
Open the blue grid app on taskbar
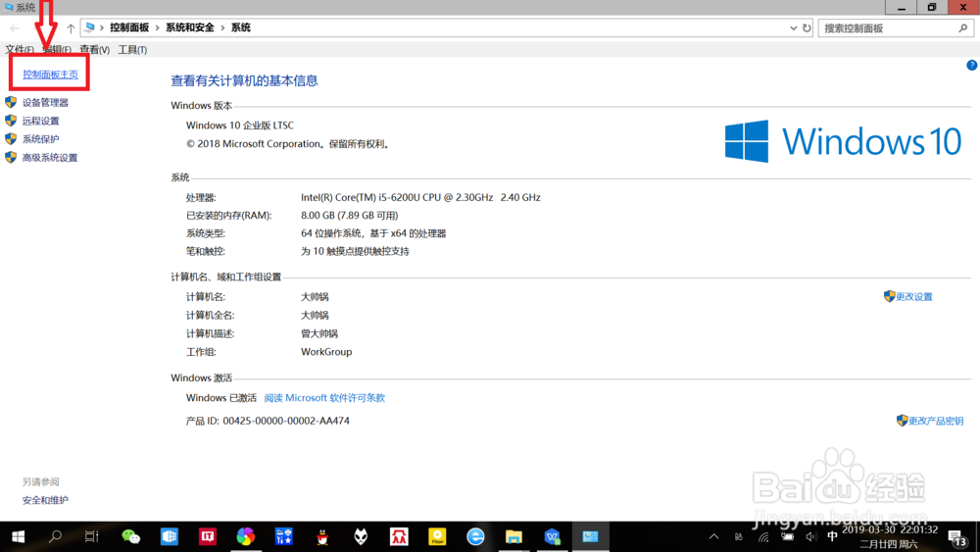pos(169,536)
